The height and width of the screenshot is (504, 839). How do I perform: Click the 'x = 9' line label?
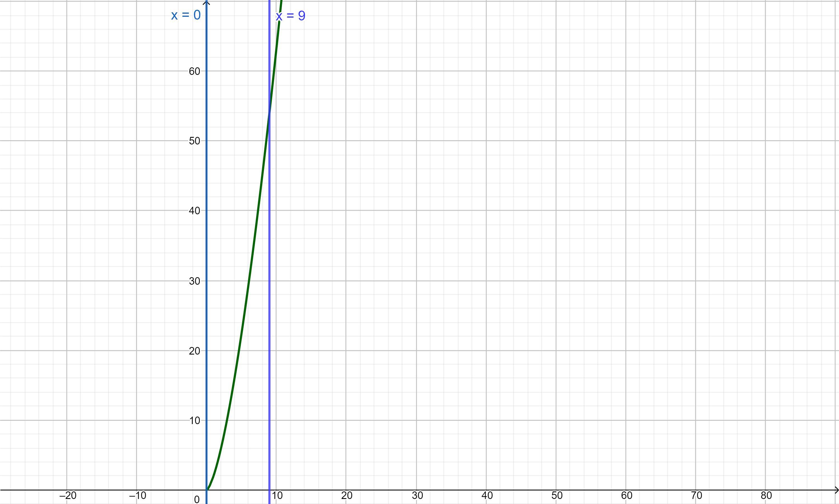tap(291, 16)
